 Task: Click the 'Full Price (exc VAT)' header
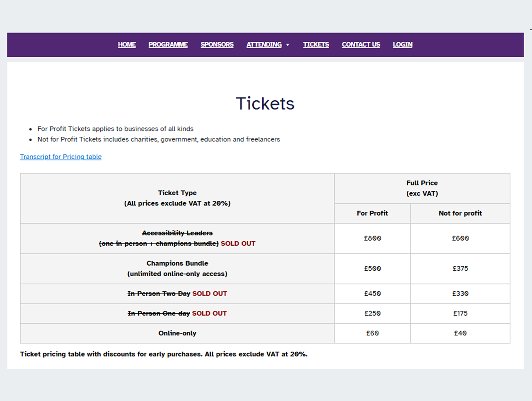[422, 188]
